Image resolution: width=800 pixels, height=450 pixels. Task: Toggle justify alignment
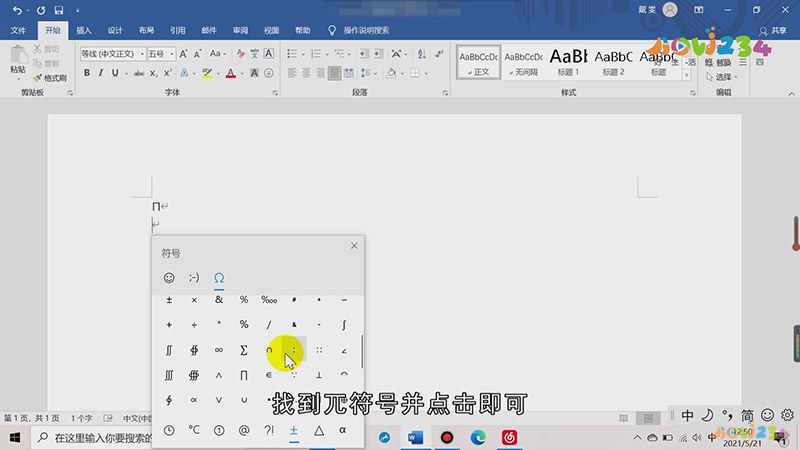[334, 73]
